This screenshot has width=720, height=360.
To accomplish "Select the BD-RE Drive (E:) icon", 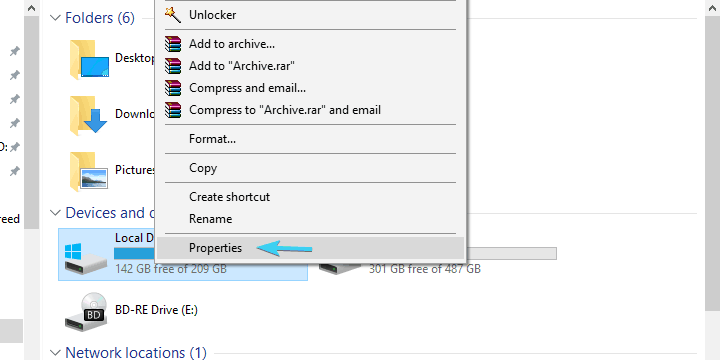I will [x=86, y=313].
